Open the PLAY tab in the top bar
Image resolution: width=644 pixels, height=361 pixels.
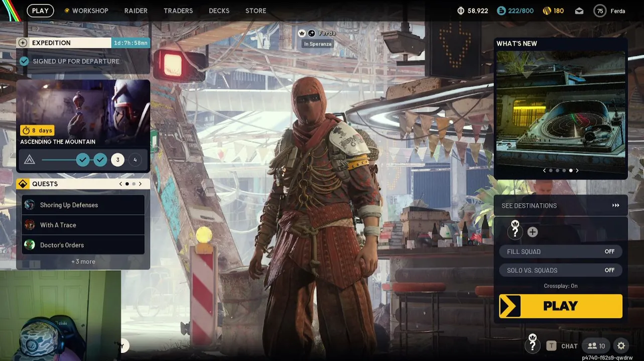40,11
